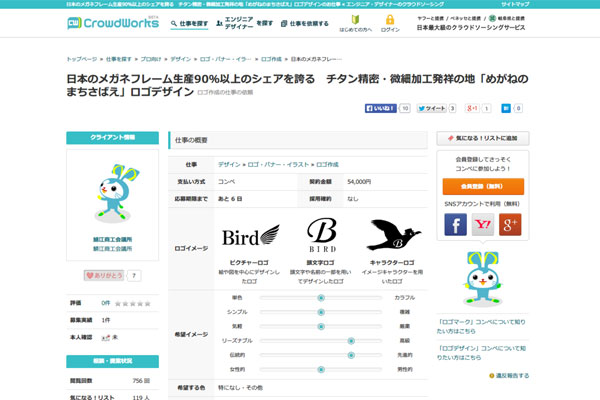Open the client name link under avatar
Screen dimensions: 600x400
point(112,239)
